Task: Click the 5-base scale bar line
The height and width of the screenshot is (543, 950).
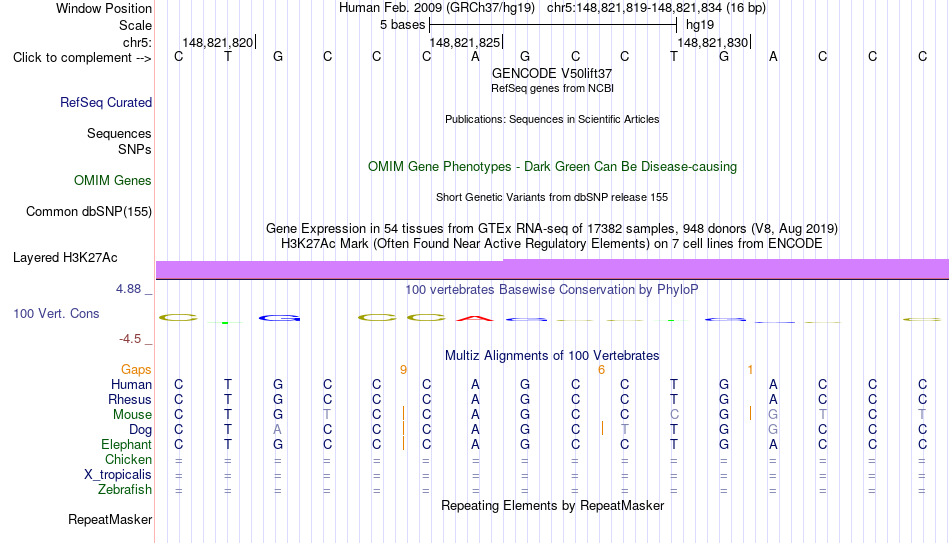Action: pyautogui.click(x=553, y=25)
